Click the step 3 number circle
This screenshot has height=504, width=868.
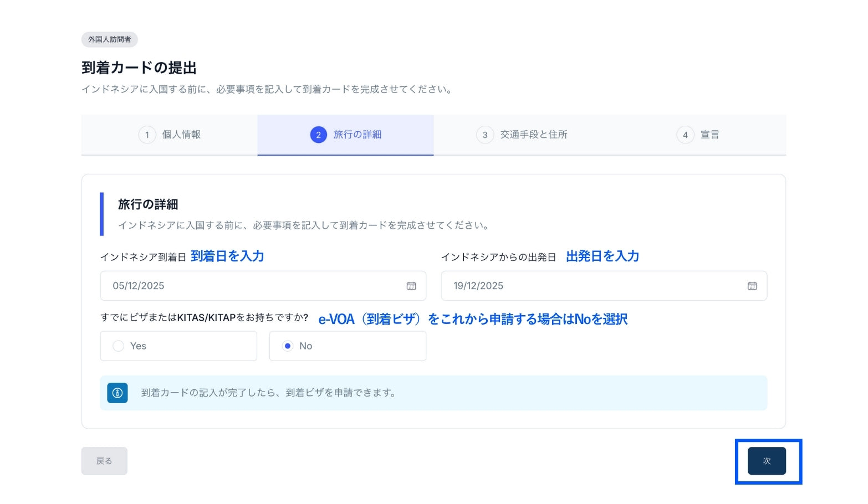click(x=485, y=135)
